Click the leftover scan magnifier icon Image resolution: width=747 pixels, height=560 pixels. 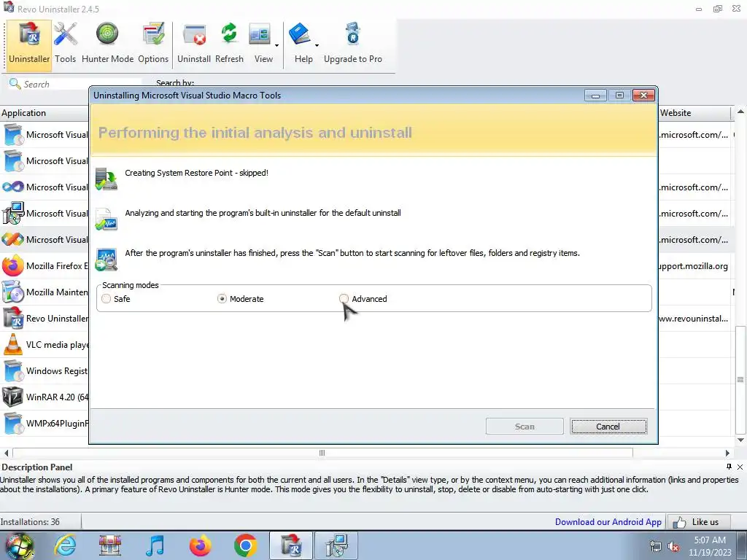click(x=107, y=260)
